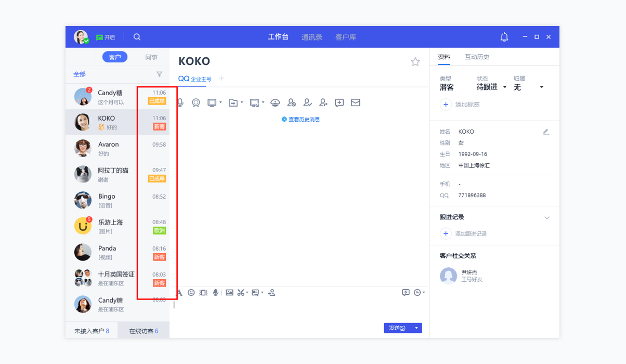This screenshot has width=626, height=364.
Task: Open the font formatting A icon
Action: [179, 293]
